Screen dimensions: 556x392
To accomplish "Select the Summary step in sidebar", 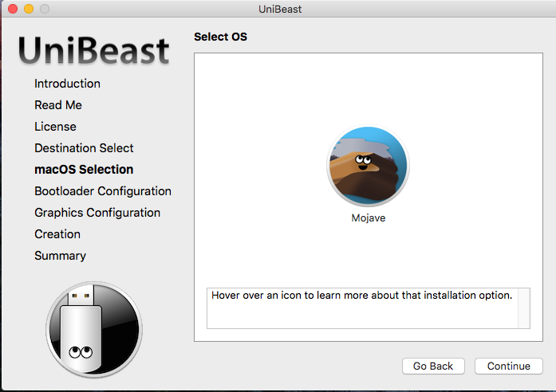I will tap(61, 256).
